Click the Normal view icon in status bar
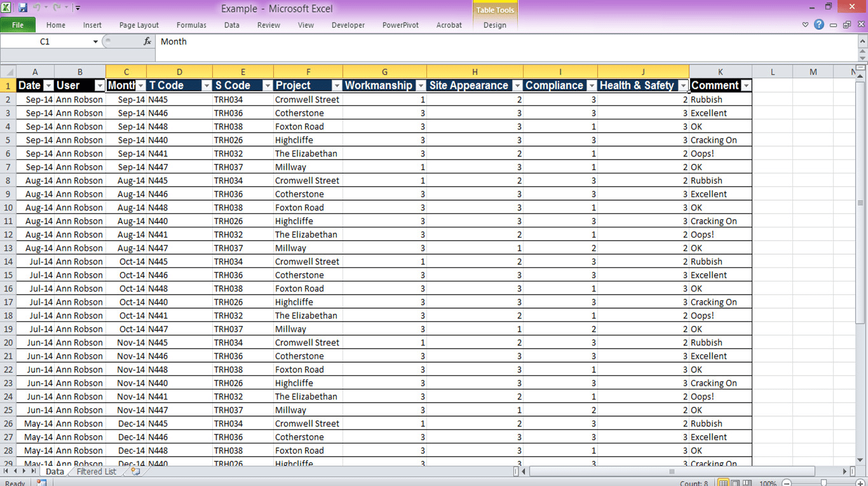The image size is (868, 486). pos(722,483)
